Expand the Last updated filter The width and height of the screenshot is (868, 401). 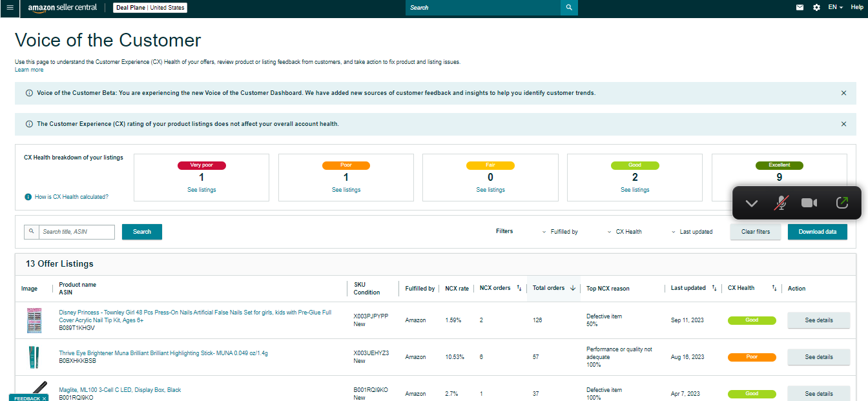[692, 232]
